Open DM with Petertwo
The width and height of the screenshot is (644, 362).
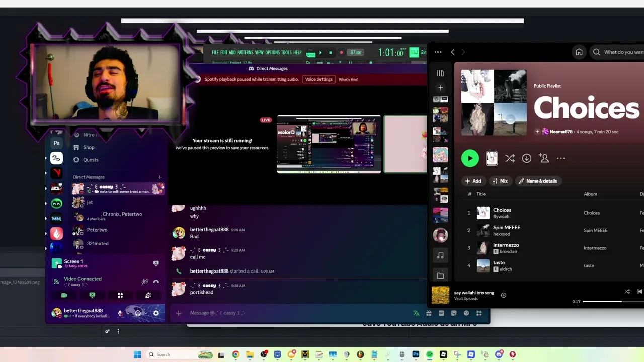[118, 230]
